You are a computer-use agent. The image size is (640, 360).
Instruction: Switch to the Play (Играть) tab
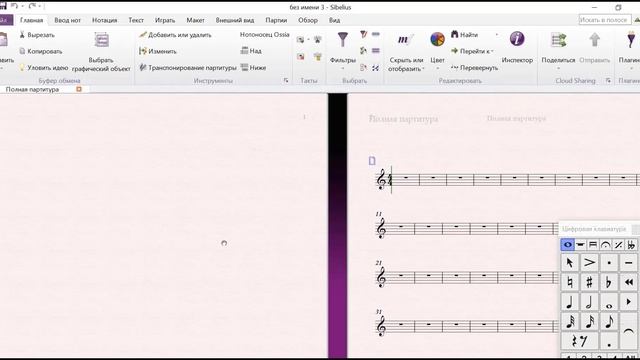[165, 20]
